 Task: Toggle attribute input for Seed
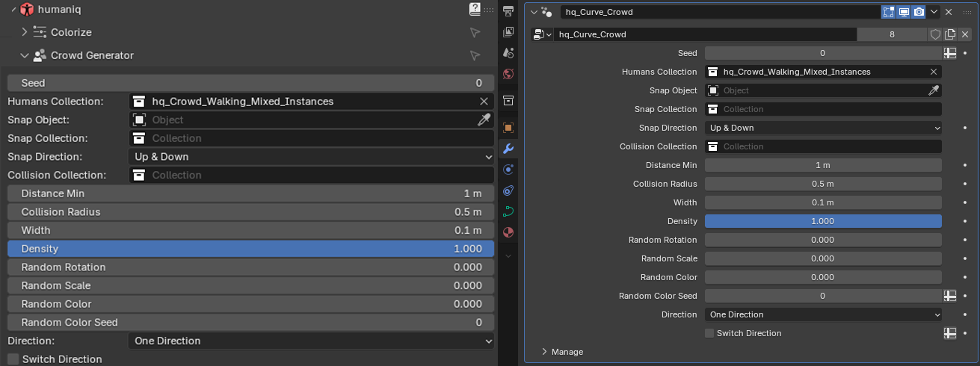[949, 53]
